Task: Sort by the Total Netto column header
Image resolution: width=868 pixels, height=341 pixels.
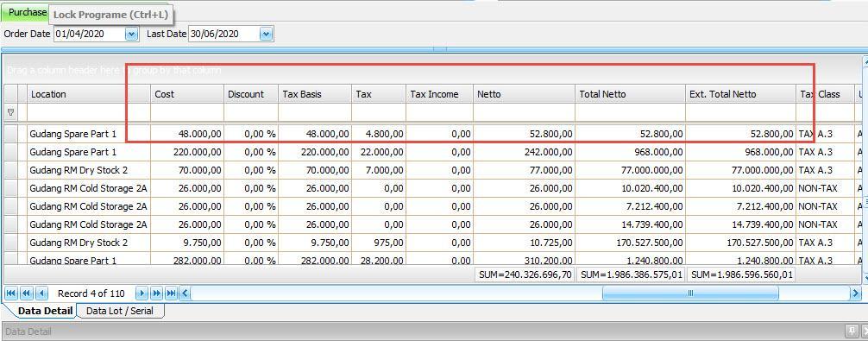Action: (630, 94)
